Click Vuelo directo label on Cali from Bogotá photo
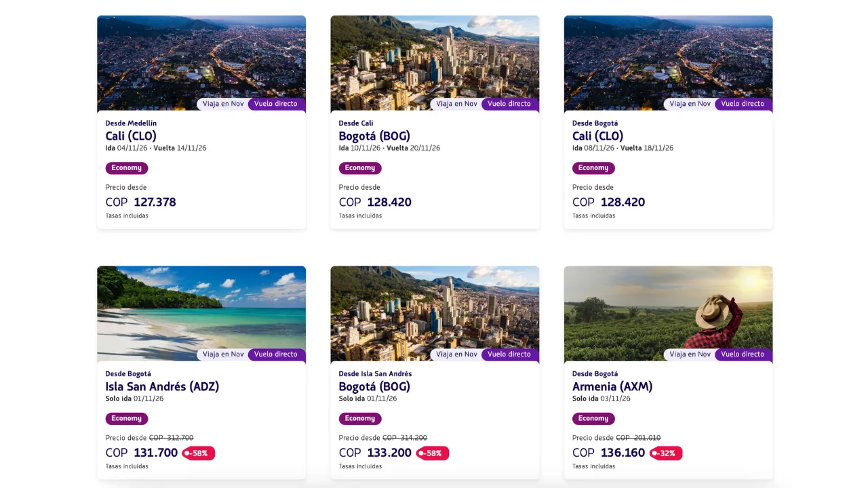The width and height of the screenshot is (868, 488). coord(743,104)
